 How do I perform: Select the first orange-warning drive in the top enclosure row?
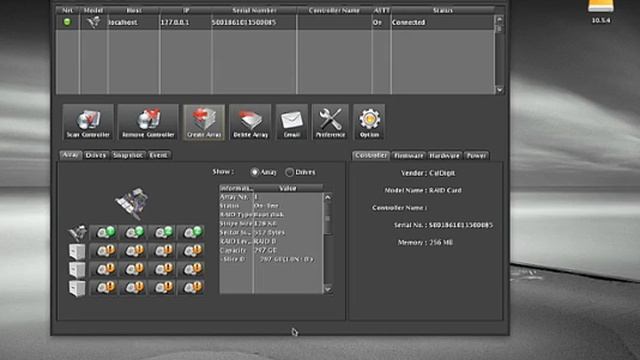[x=104, y=251]
